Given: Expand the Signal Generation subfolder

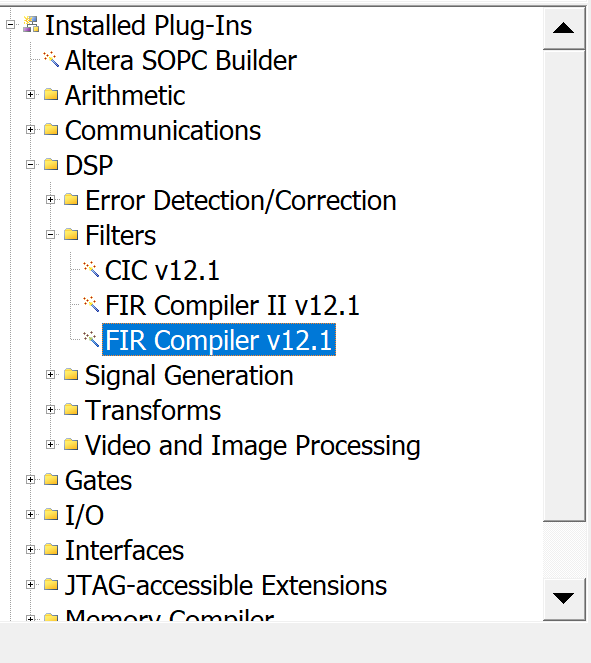Looking at the screenshot, I should (50, 375).
